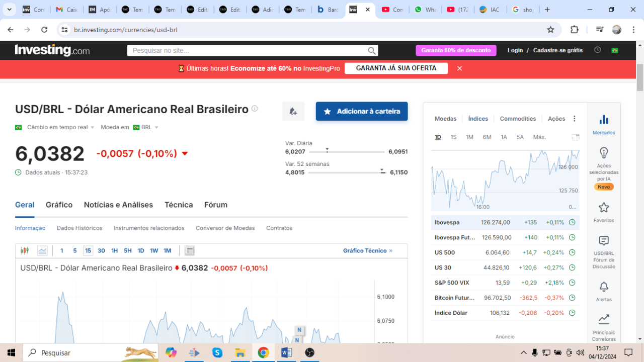The height and width of the screenshot is (362, 644).
Task: Open the Mercados sidebar icon
Action: [x=604, y=120]
